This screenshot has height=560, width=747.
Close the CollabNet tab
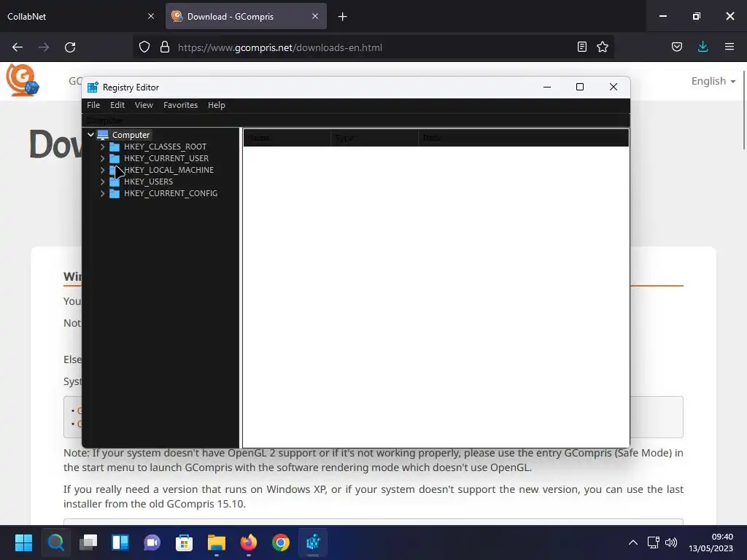tap(151, 16)
